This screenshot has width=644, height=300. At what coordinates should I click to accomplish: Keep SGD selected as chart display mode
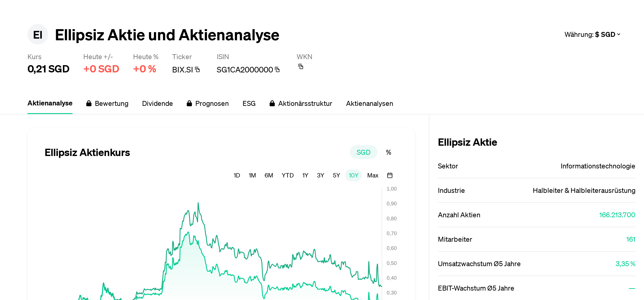pos(363,152)
